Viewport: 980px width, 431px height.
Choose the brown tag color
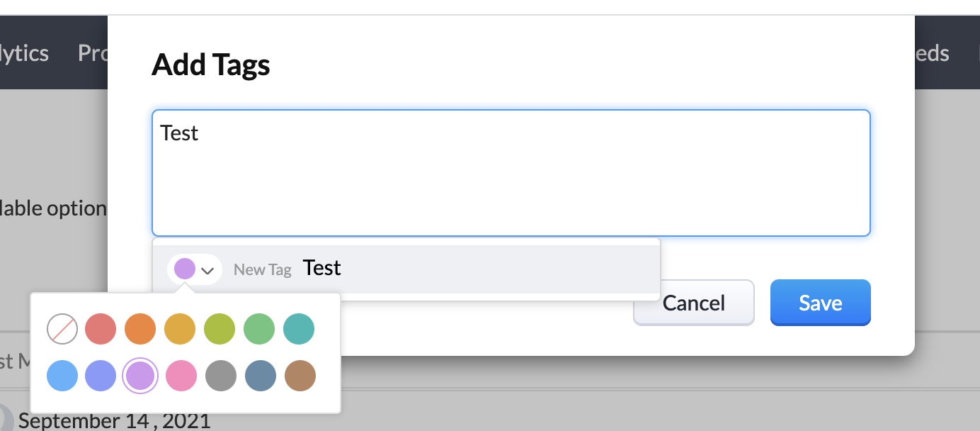pos(300,376)
